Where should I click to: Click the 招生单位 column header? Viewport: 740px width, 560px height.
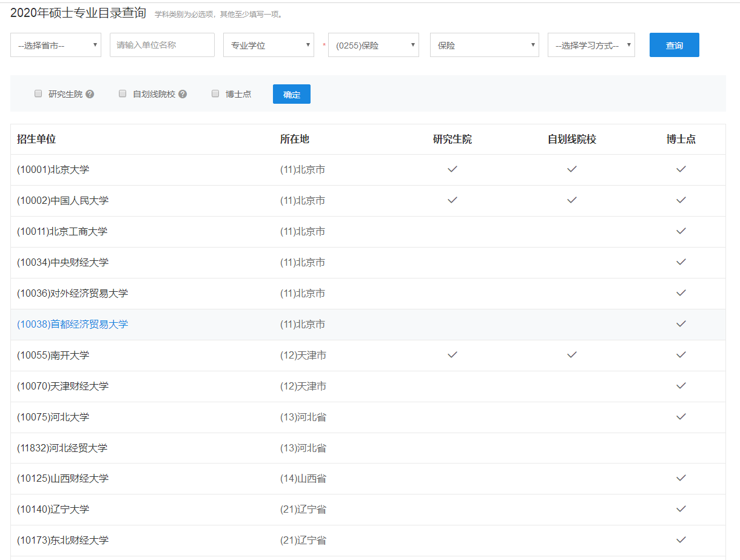[x=36, y=140]
